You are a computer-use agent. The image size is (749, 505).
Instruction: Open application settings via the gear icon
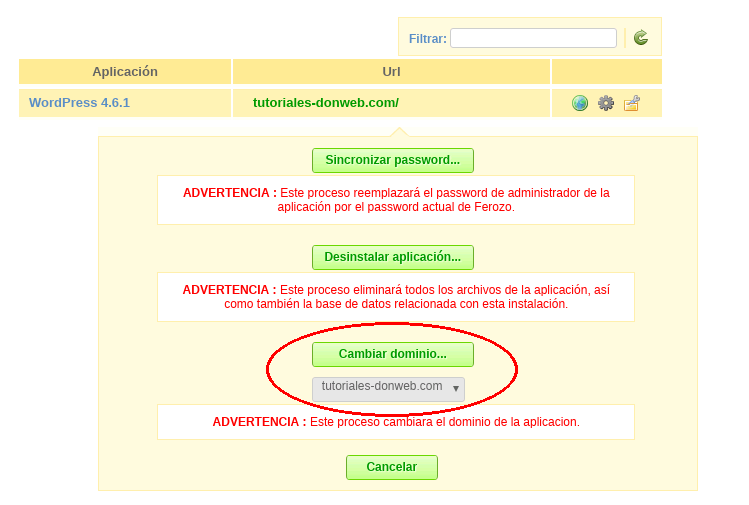[606, 103]
